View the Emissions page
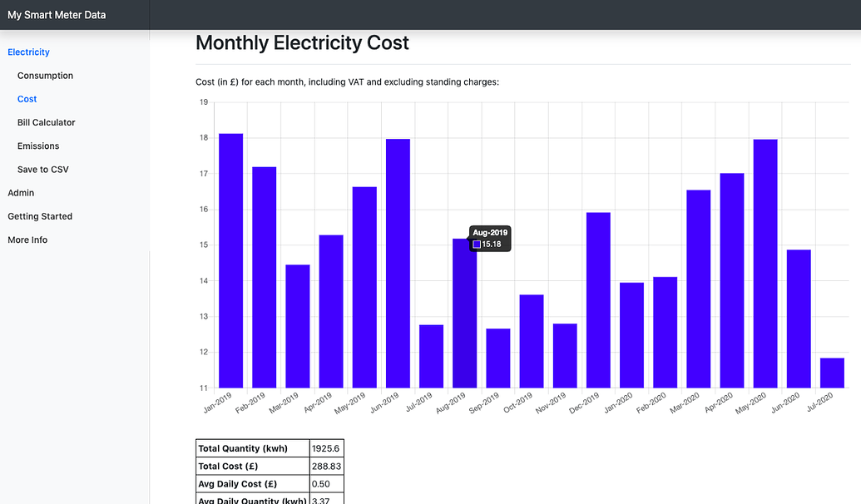 [x=39, y=146]
